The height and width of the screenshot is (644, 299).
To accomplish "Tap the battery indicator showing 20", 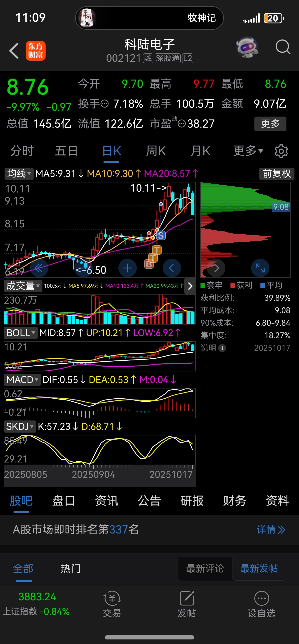I will click(x=274, y=18).
